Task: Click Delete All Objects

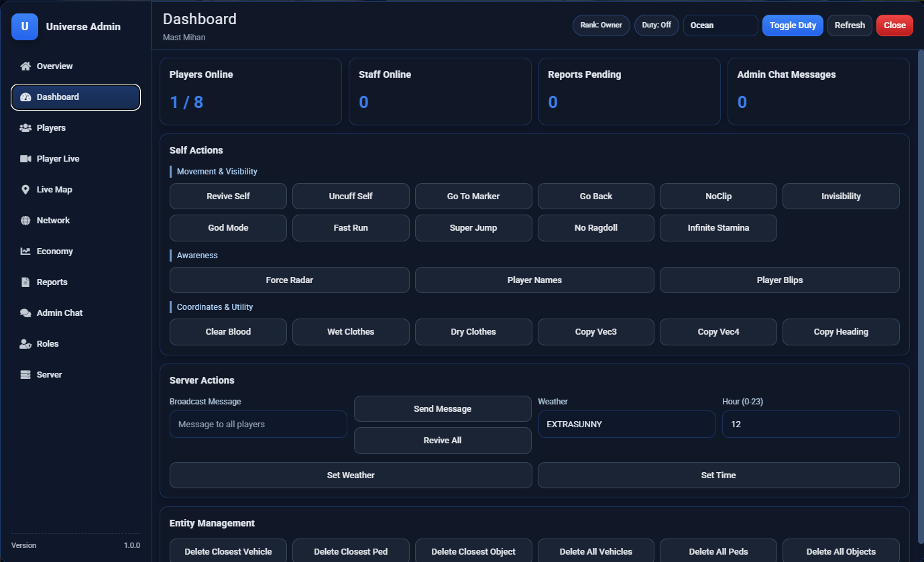Action: [x=841, y=551]
